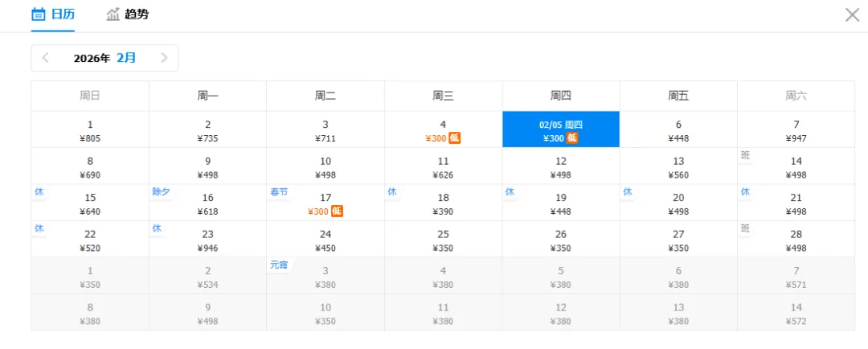Viewport: 868px width, 349px height.
Task: Go to next month with right chevron
Action: [x=164, y=58]
